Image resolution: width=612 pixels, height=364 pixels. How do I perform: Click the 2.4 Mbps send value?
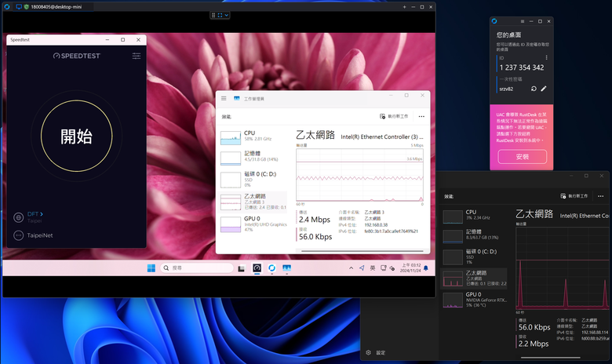pos(315,220)
